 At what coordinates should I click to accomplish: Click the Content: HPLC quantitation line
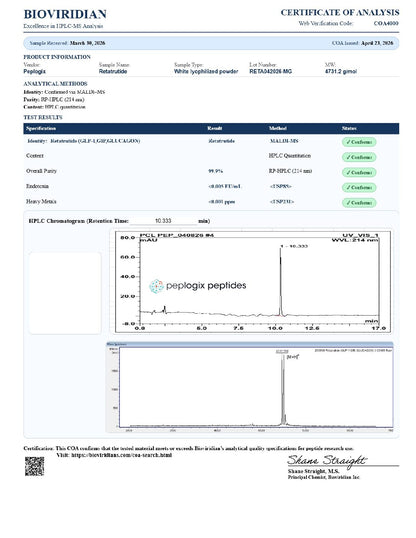[55, 107]
